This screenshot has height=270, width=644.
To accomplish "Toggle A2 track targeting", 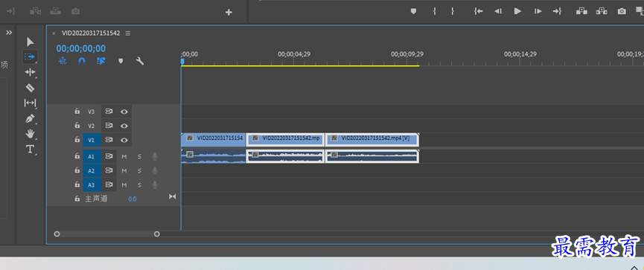I will (91, 170).
